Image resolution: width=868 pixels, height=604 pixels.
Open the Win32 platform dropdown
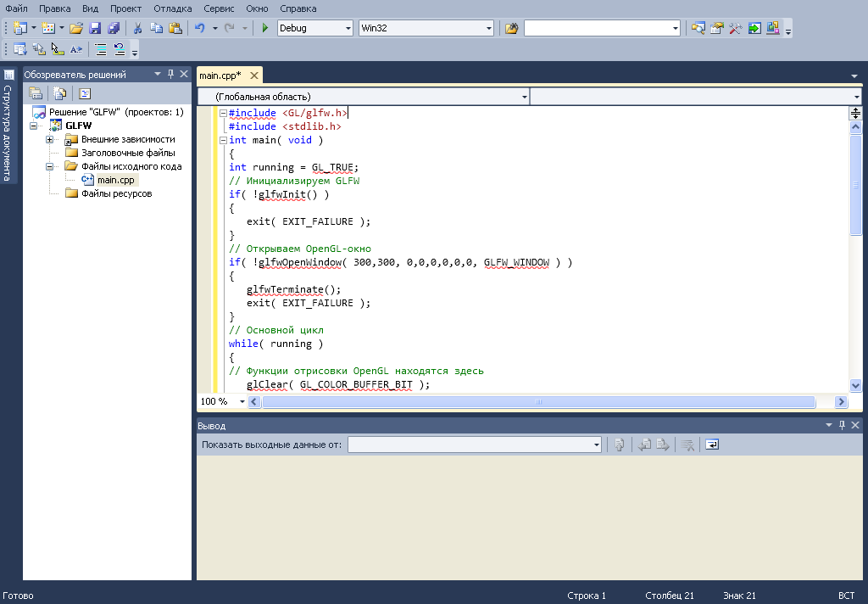[x=488, y=28]
